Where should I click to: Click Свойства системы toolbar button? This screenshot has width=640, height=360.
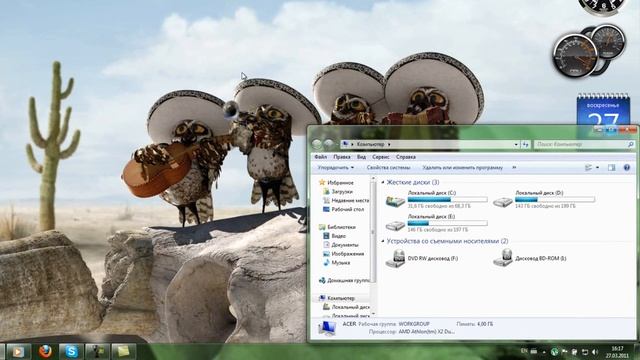click(x=388, y=167)
